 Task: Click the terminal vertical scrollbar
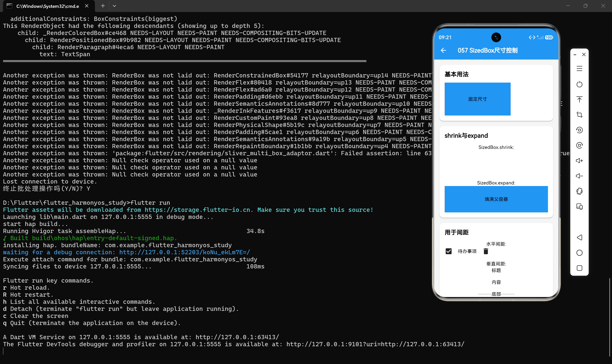click(610, 317)
